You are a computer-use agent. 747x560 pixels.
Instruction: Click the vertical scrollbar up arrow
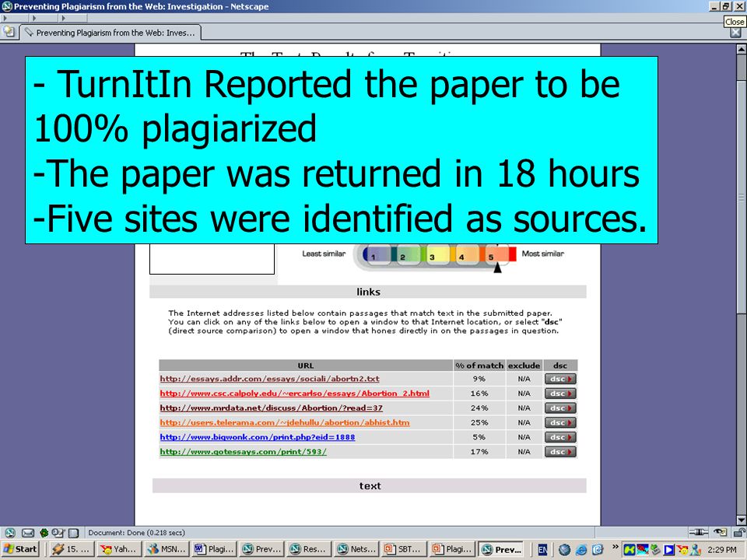(742, 48)
